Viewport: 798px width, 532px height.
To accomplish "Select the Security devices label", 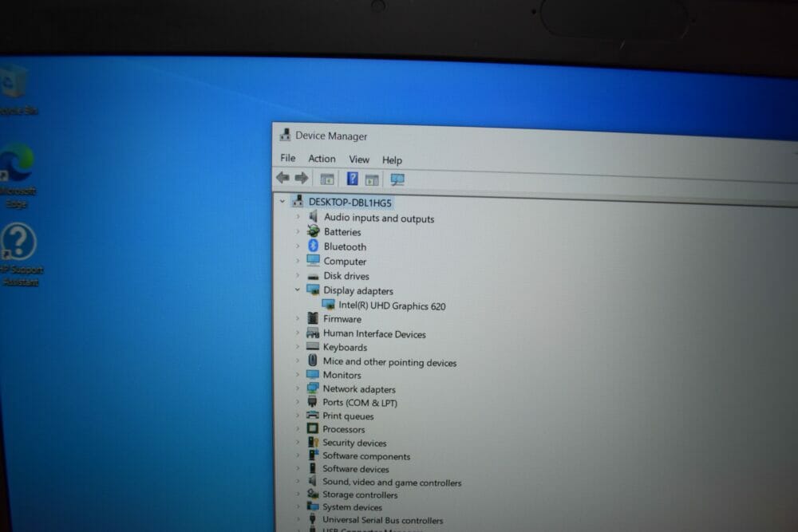I will (354, 443).
